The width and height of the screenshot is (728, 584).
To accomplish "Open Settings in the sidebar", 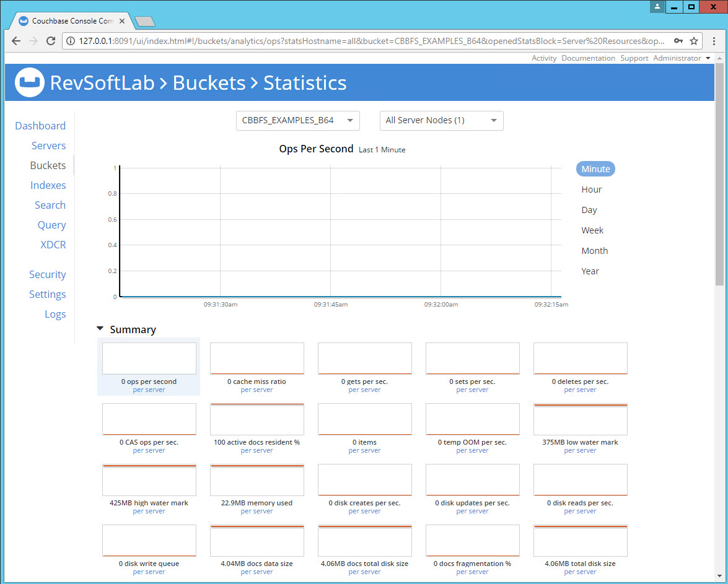I will click(47, 294).
